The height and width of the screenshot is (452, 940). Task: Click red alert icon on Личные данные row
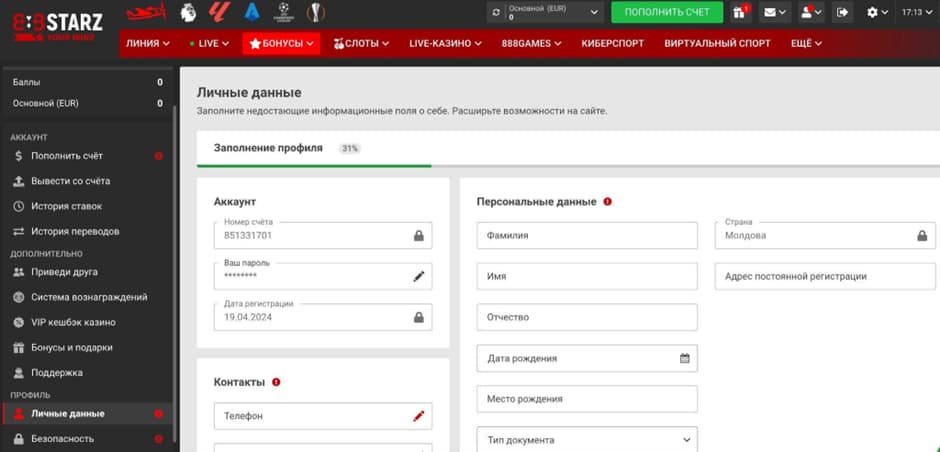158,414
